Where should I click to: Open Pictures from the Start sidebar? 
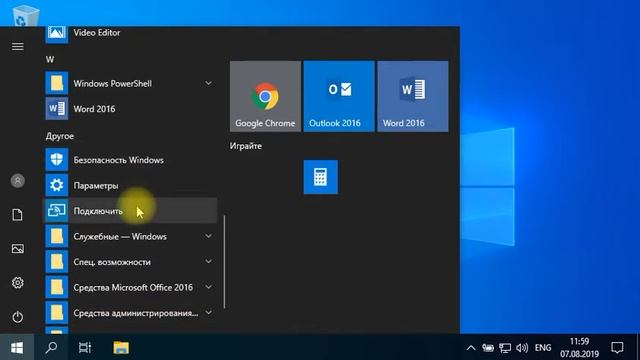point(18,249)
